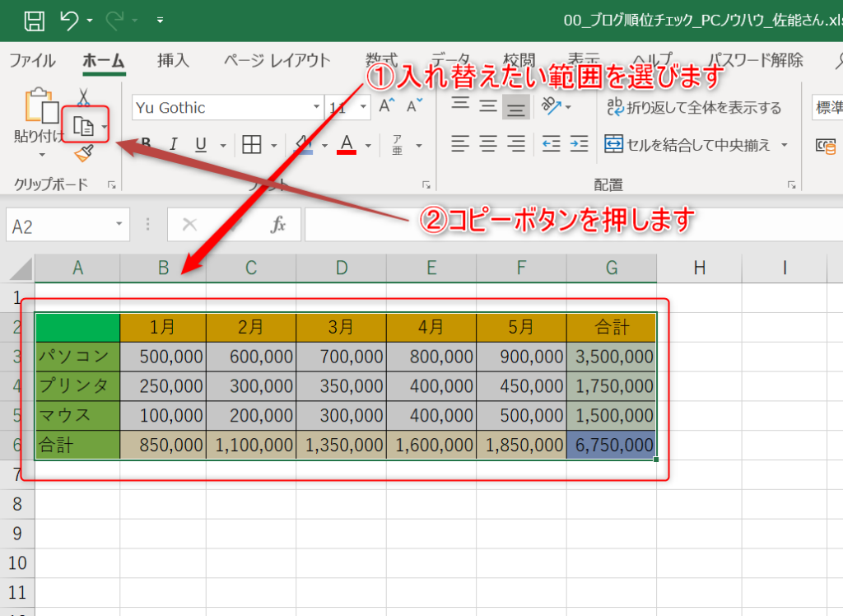This screenshot has width=843, height=616.
Task: Open the ファイル tab
Action: (x=32, y=60)
